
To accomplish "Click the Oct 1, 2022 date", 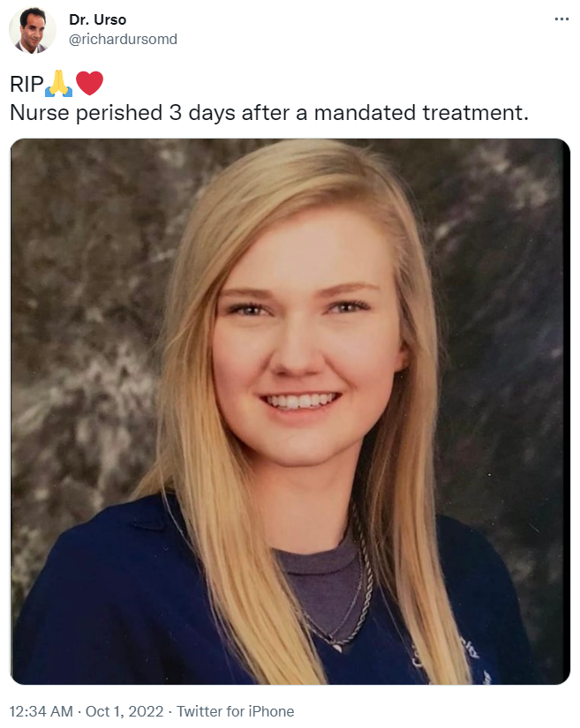I will click(124, 711).
